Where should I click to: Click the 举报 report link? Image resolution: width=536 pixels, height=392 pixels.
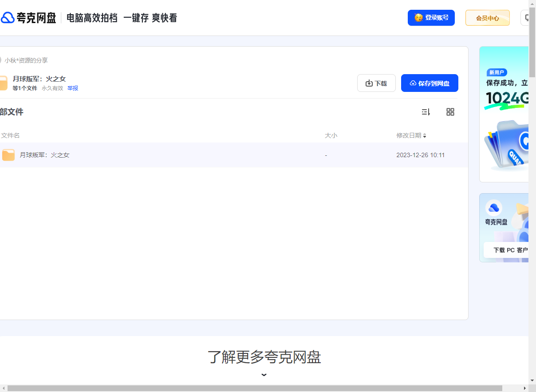tap(73, 88)
